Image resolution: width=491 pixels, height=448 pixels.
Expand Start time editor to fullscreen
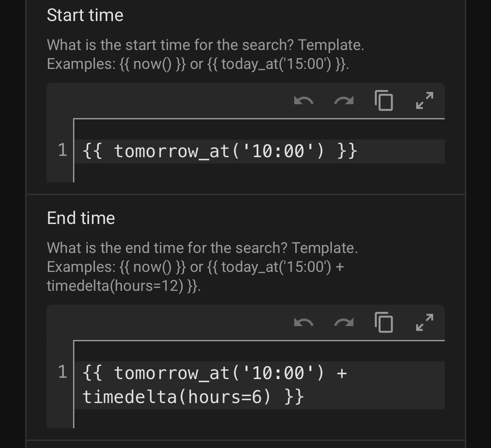(424, 101)
